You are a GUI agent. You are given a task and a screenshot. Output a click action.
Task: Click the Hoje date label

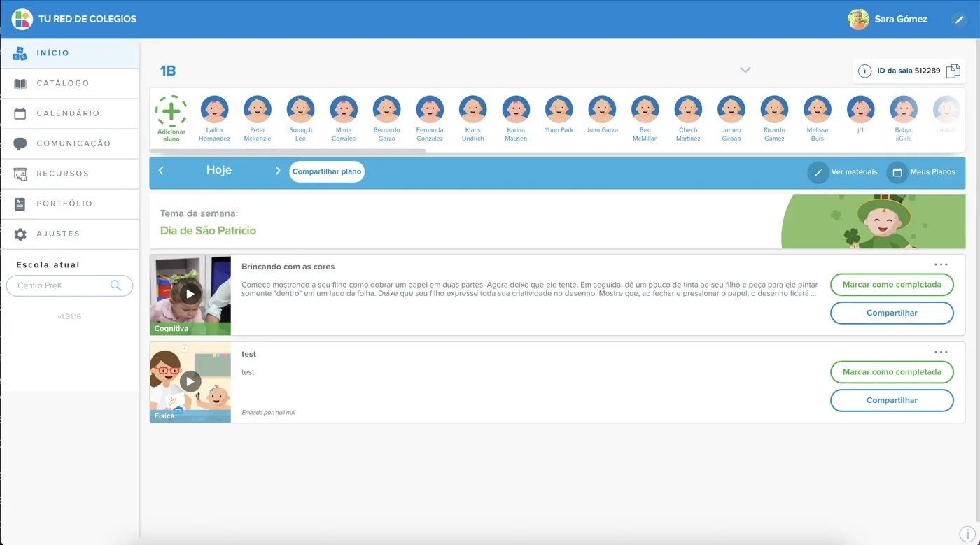click(x=219, y=170)
